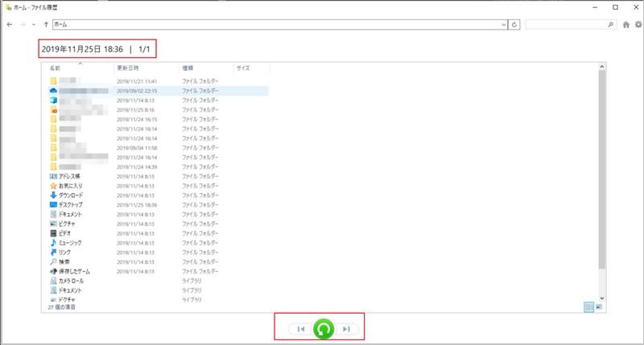This screenshot has width=644, height=345.
Task: Expand the address bar history dropdown
Action: point(504,25)
